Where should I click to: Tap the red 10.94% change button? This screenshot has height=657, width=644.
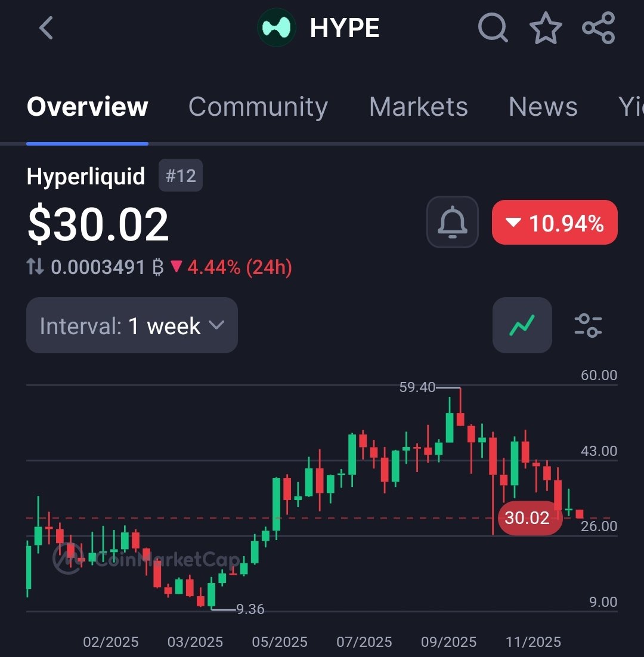(x=555, y=223)
